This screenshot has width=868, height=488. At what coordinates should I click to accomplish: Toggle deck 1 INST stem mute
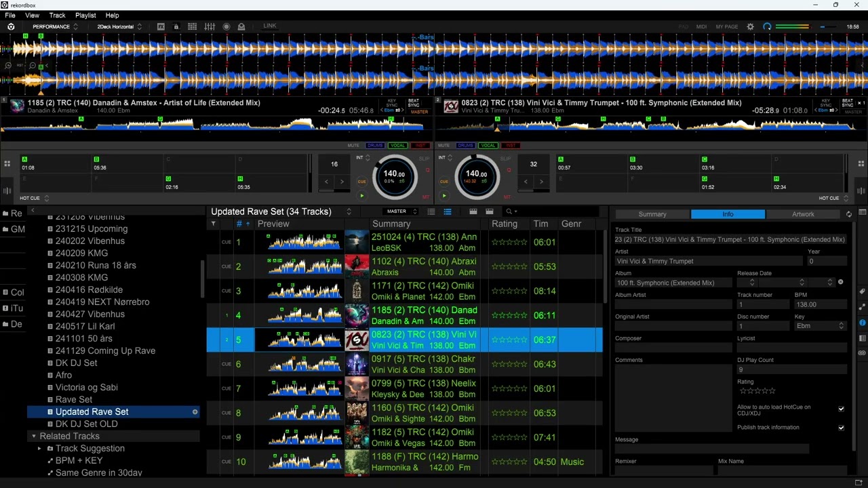pyautogui.click(x=420, y=145)
